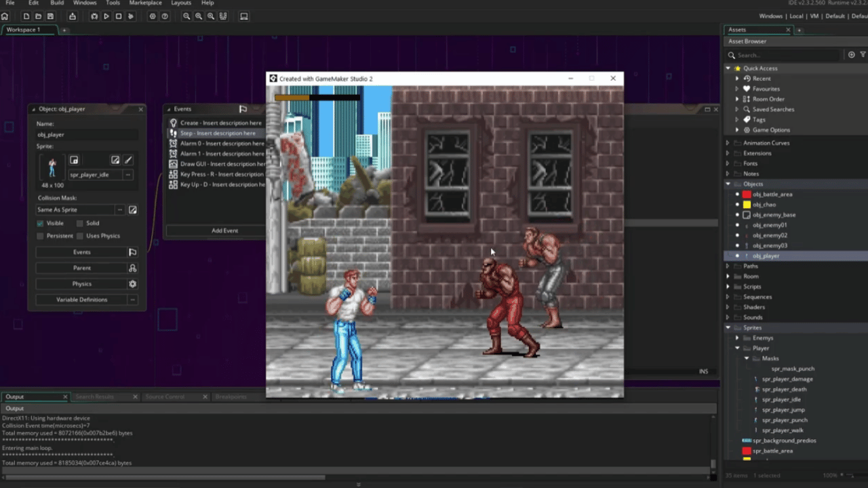The image size is (868, 488).
Task: Click the Debug bug icon in toolbar
Action: click(94, 16)
